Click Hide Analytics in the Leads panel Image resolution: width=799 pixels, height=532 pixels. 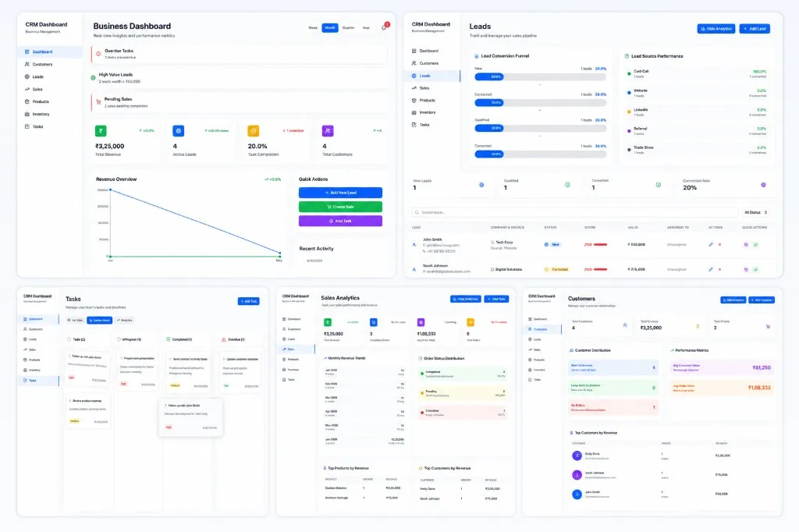pyautogui.click(x=716, y=29)
